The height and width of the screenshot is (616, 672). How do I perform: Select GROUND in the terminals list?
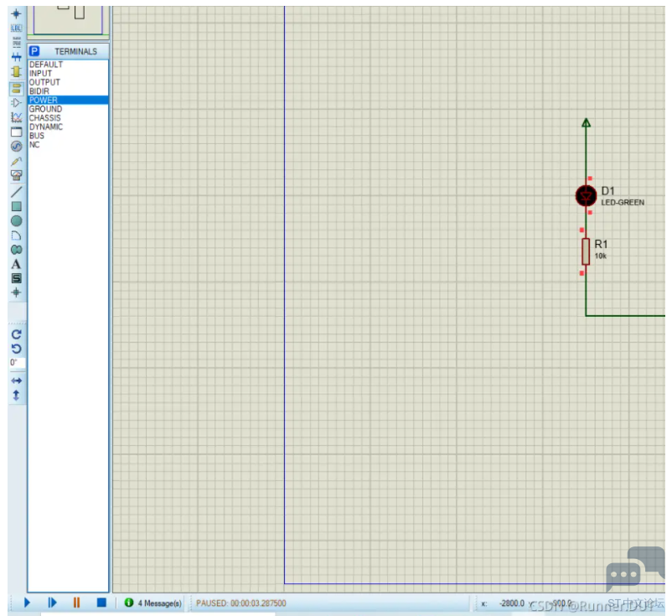(x=45, y=109)
